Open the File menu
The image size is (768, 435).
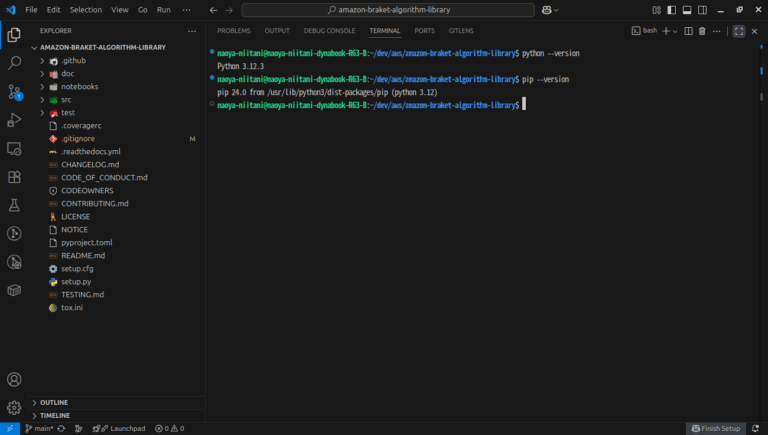coord(31,10)
